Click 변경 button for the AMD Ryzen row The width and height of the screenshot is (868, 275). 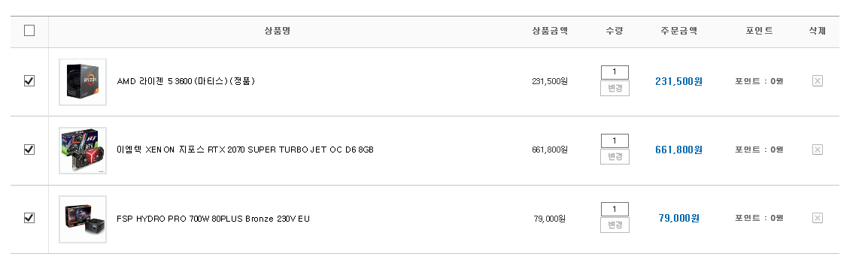615,89
